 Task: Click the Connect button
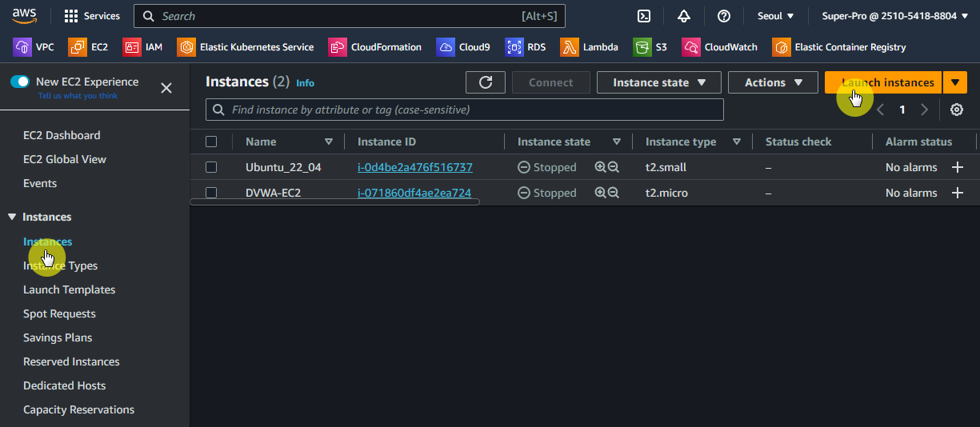(x=551, y=82)
